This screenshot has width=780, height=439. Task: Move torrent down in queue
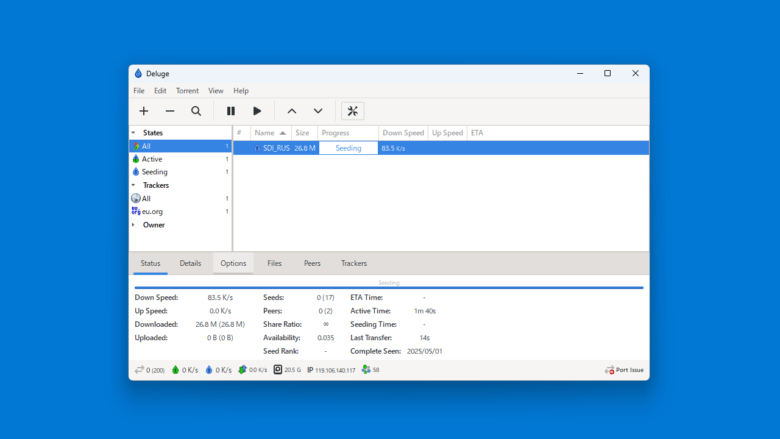click(318, 111)
